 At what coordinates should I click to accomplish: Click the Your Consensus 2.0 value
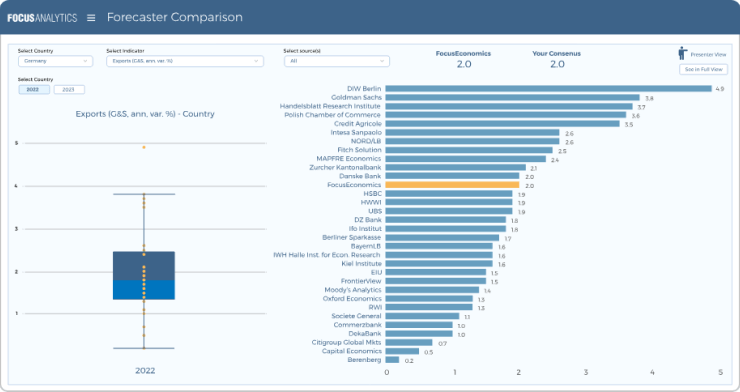click(557, 64)
